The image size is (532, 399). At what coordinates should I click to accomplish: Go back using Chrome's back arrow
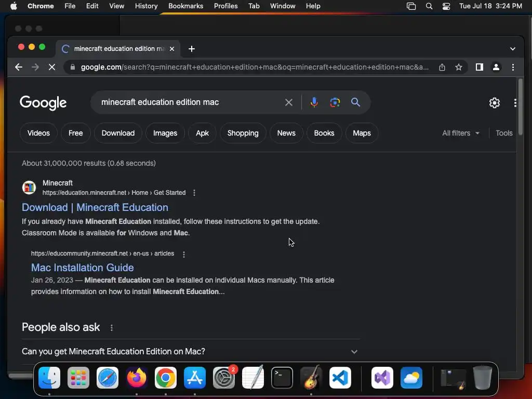pyautogui.click(x=19, y=67)
